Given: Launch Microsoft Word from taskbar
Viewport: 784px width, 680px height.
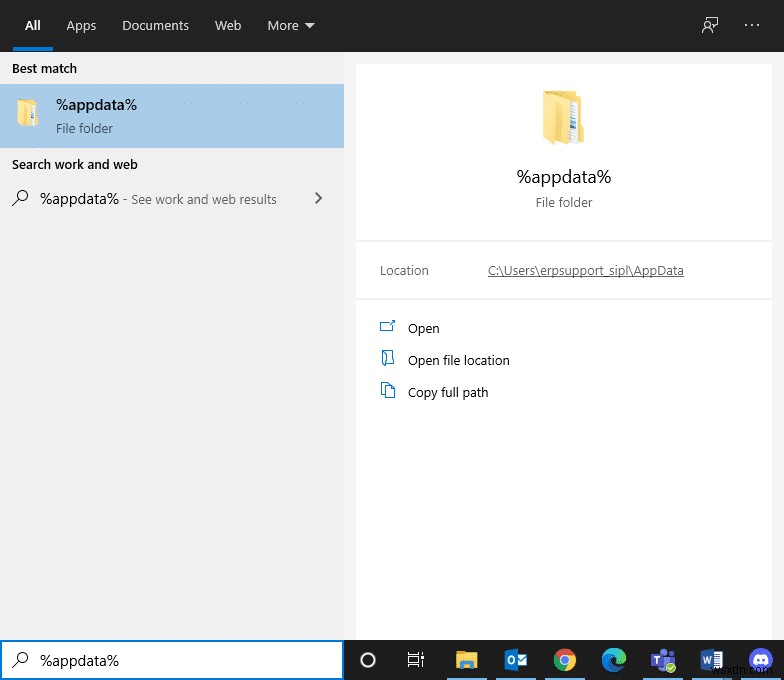Looking at the screenshot, I should (x=712, y=660).
